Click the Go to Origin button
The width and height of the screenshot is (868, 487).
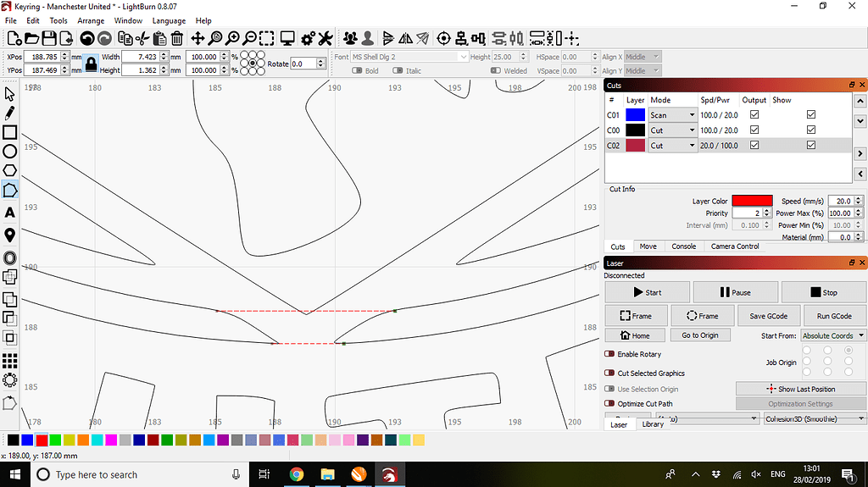pyautogui.click(x=699, y=335)
